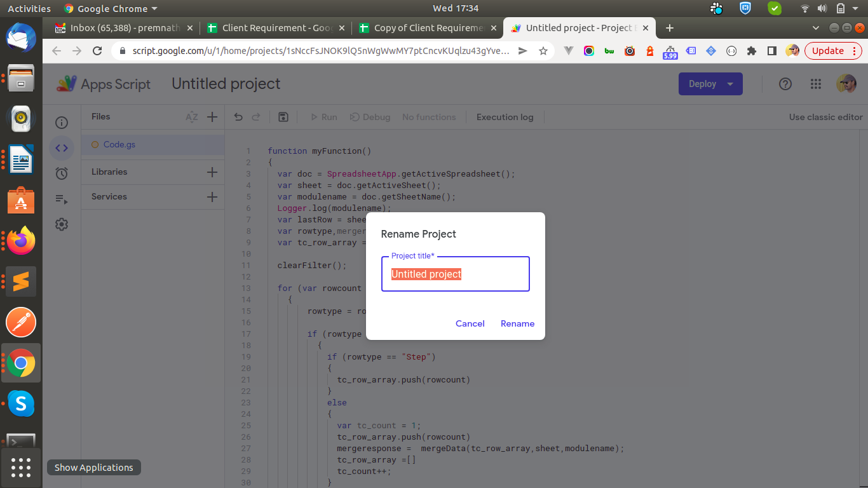Viewport: 868px width, 488px height.
Task: Click the Untitled project title header
Action: click(226, 84)
